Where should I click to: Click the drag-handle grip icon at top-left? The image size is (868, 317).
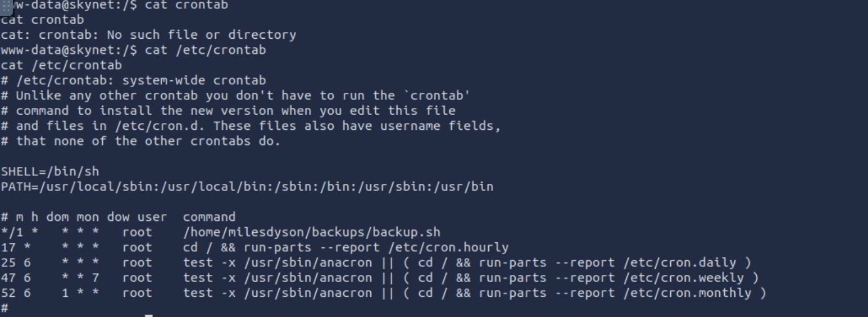[7, 5]
